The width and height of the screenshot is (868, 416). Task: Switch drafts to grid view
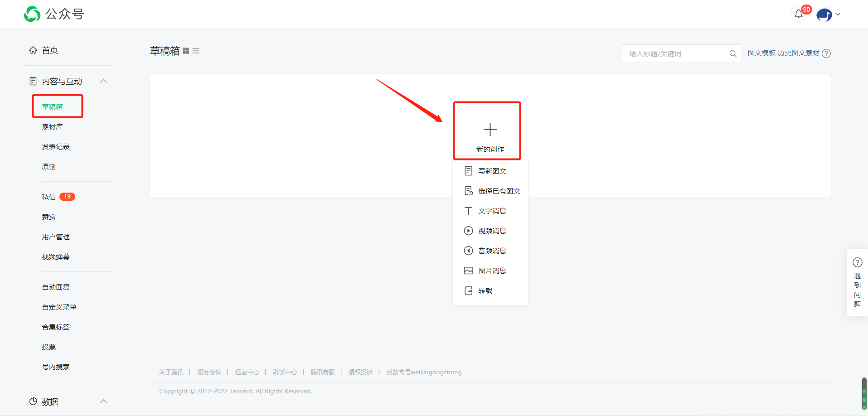coord(186,51)
